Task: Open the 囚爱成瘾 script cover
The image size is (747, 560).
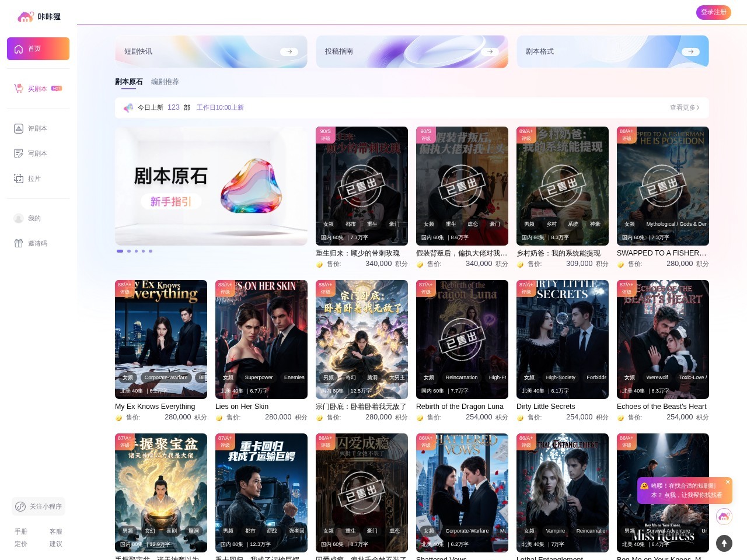Action: pyautogui.click(x=362, y=493)
